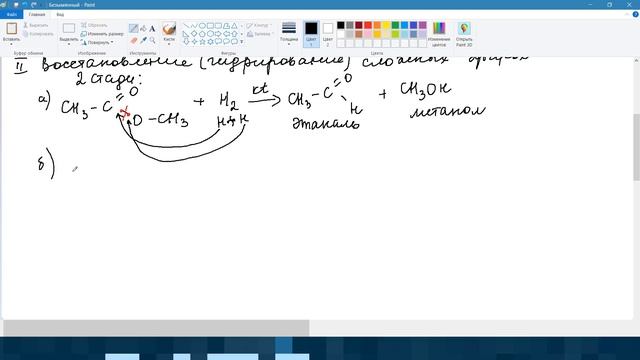
Task: Click the Copy (Копировать) button
Action: [x=38, y=34]
